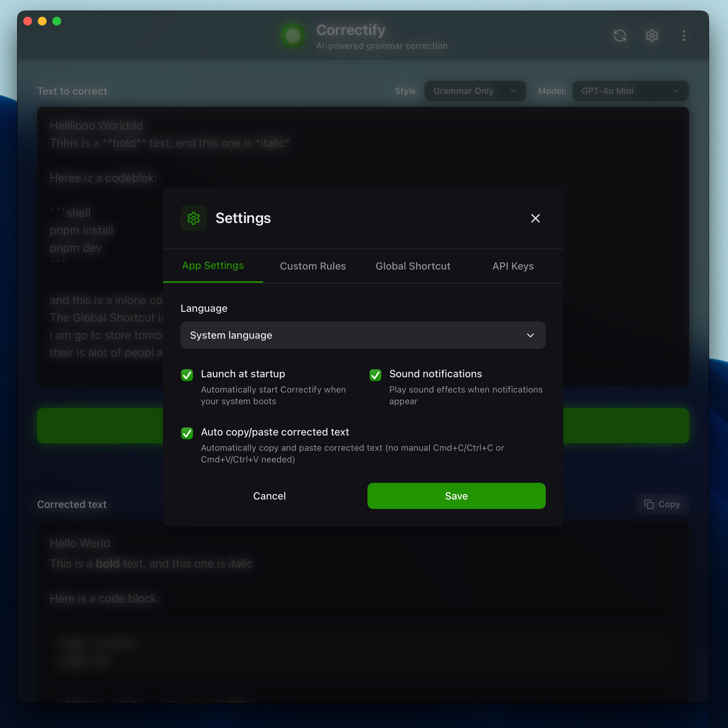728x728 pixels.
Task: Open settings via header gear icon
Action: pos(652,36)
